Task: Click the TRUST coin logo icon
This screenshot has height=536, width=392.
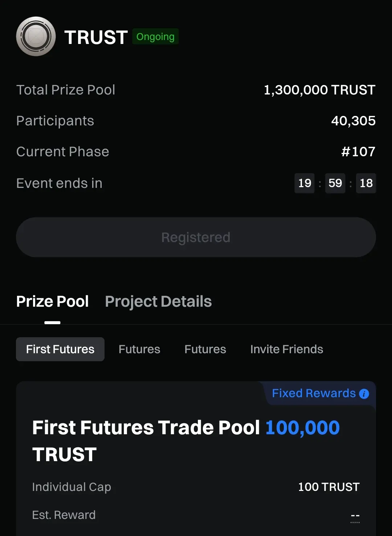Action: click(x=36, y=36)
